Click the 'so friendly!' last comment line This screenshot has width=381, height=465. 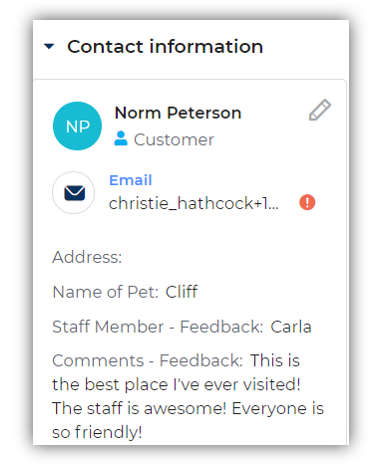[x=97, y=432]
